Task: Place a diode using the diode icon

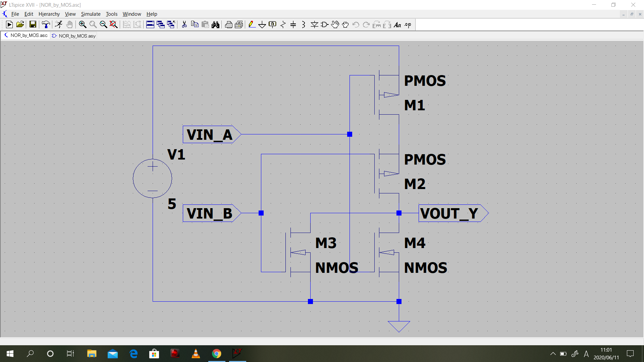Action: [x=315, y=24]
